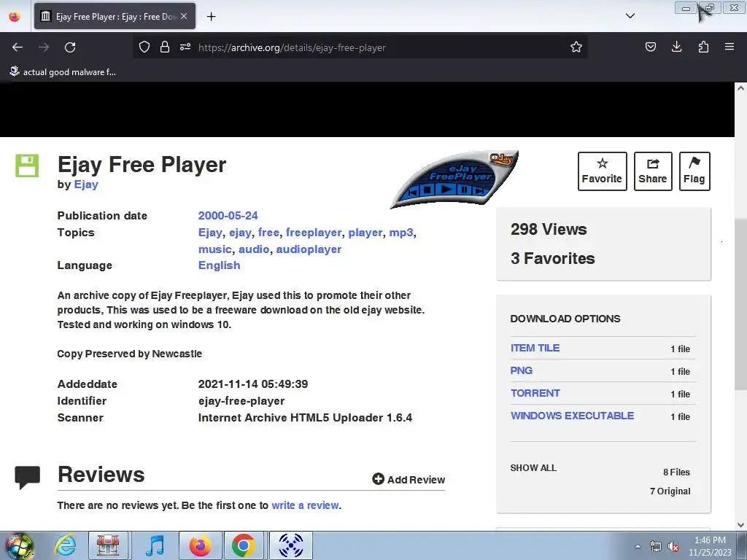Open a new tab with plus button

click(x=211, y=16)
